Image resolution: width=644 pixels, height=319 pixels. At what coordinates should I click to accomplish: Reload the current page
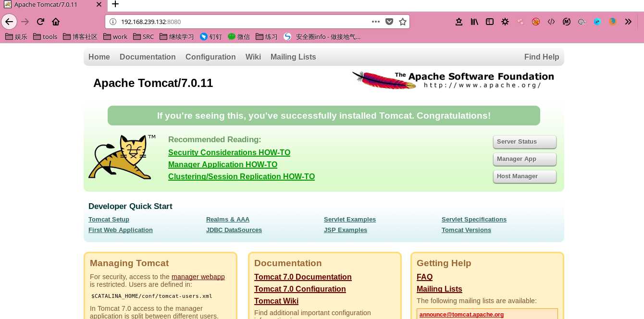point(40,22)
